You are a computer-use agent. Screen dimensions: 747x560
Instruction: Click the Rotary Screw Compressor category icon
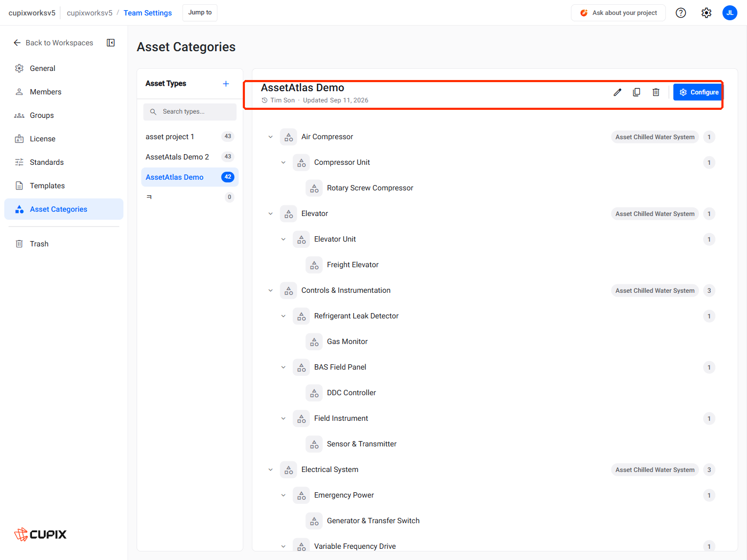(314, 188)
